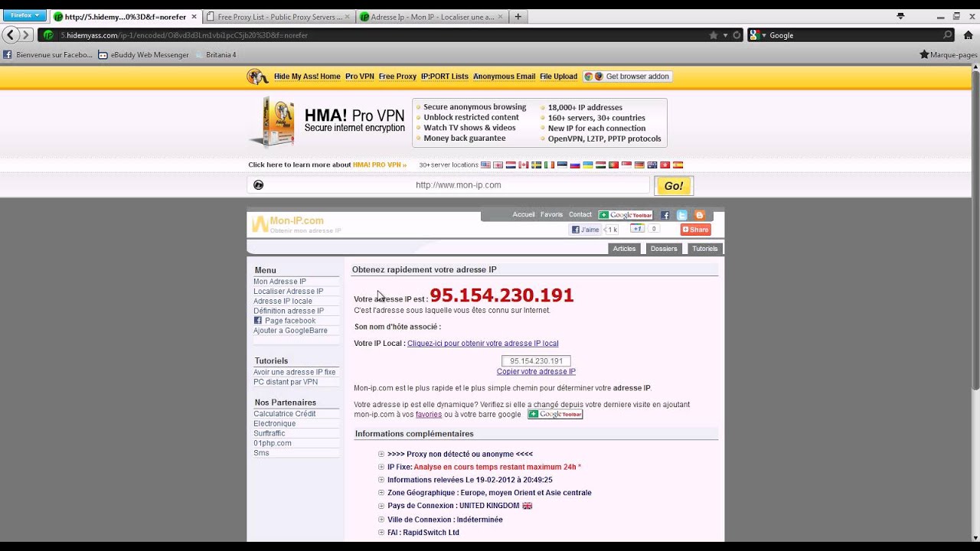The image size is (980, 551).
Task: Open the eBuddy Web Messenger bookmark
Action: coord(143,55)
